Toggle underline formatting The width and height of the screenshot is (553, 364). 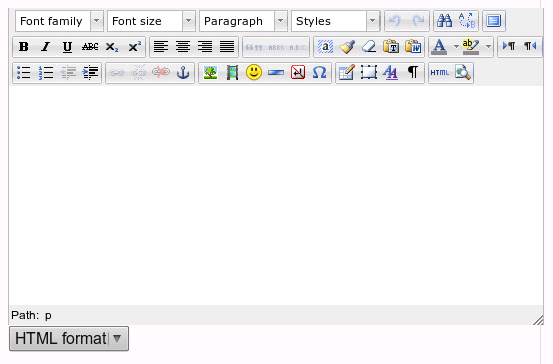click(x=67, y=47)
